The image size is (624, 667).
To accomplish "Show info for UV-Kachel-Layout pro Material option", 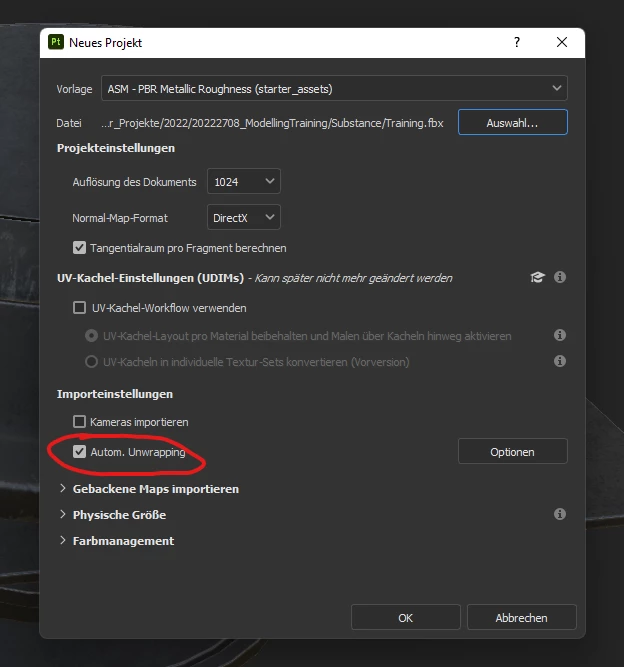I will [560, 335].
